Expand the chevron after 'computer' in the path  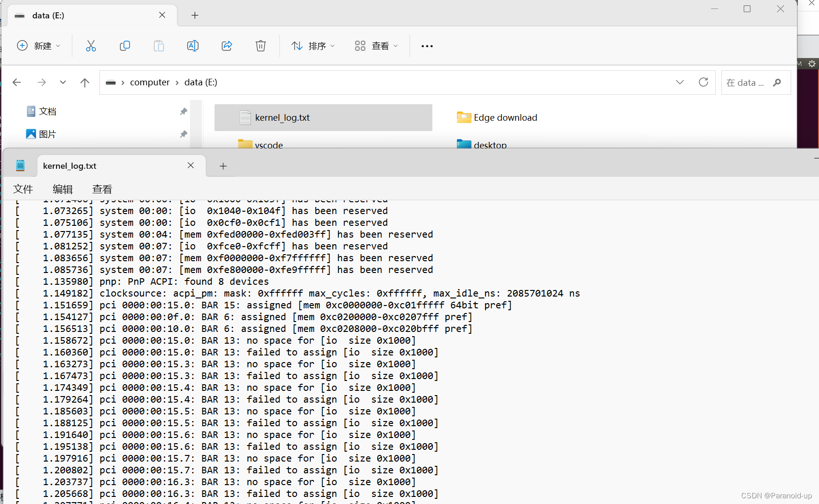tap(177, 83)
